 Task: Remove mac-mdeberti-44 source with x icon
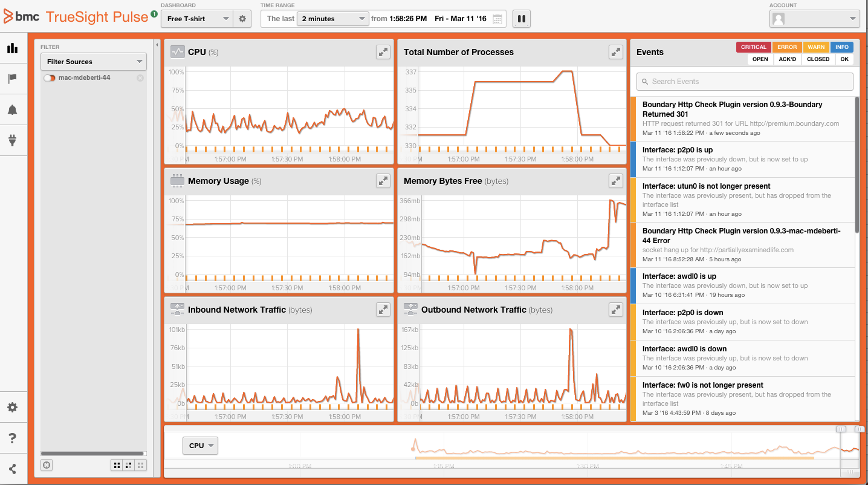(140, 78)
